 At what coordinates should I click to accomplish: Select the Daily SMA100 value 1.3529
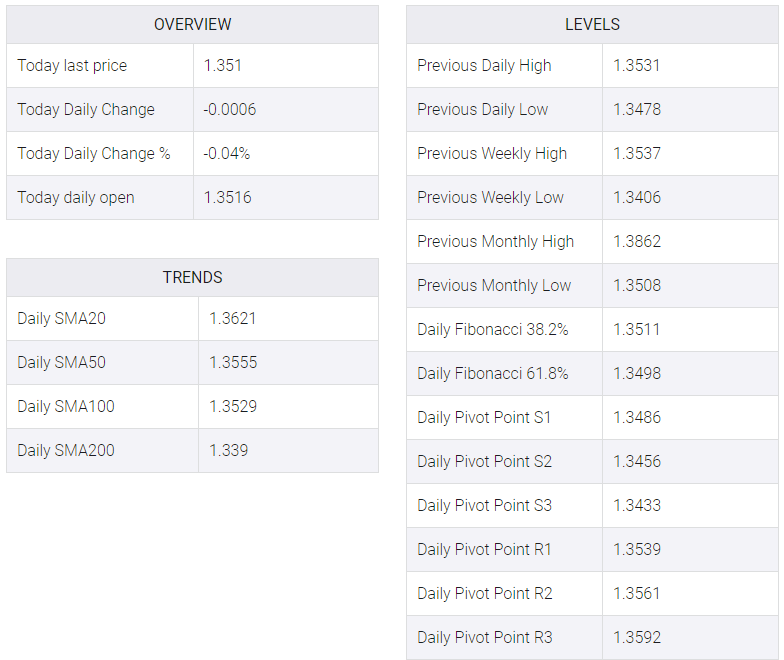click(233, 406)
